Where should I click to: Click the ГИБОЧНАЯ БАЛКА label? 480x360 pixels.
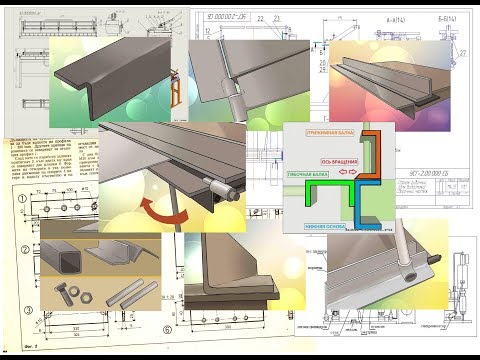click(308, 174)
